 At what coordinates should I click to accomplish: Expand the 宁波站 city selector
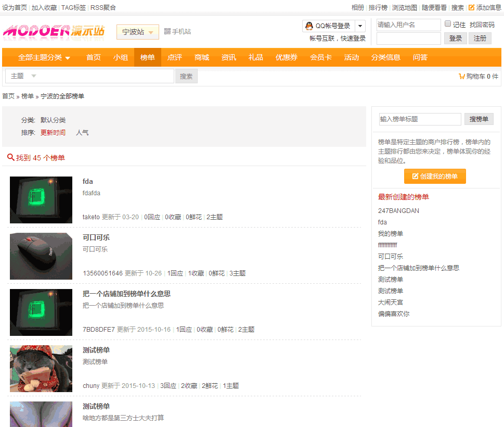(137, 32)
